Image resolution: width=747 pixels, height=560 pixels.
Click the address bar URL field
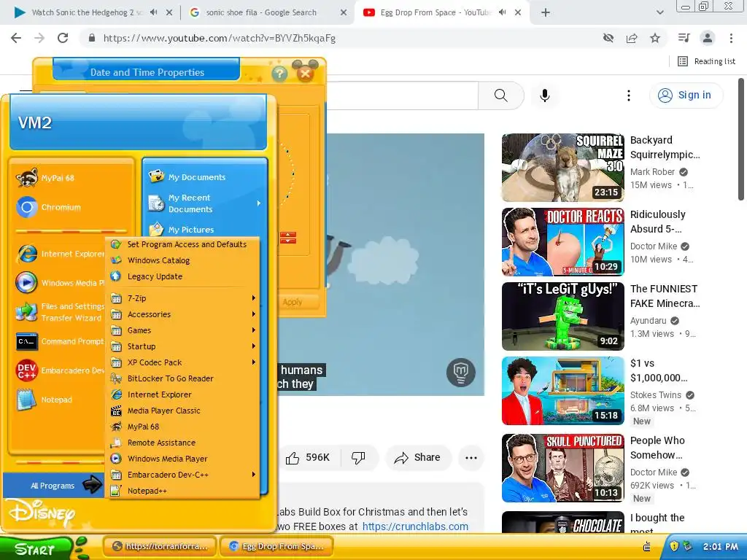coord(343,38)
